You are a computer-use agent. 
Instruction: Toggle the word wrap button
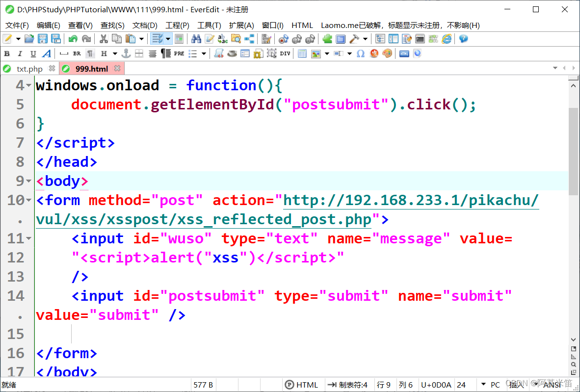click(158, 38)
